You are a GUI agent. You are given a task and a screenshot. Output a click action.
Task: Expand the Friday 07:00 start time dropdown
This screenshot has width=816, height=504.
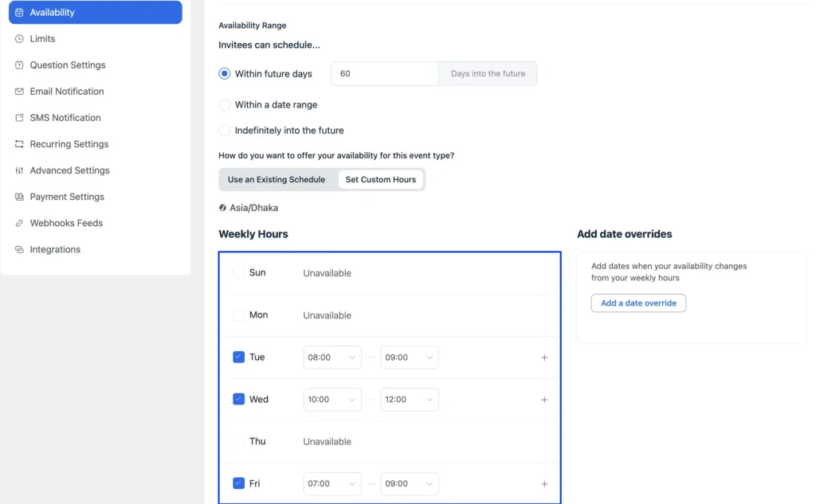click(x=332, y=483)
